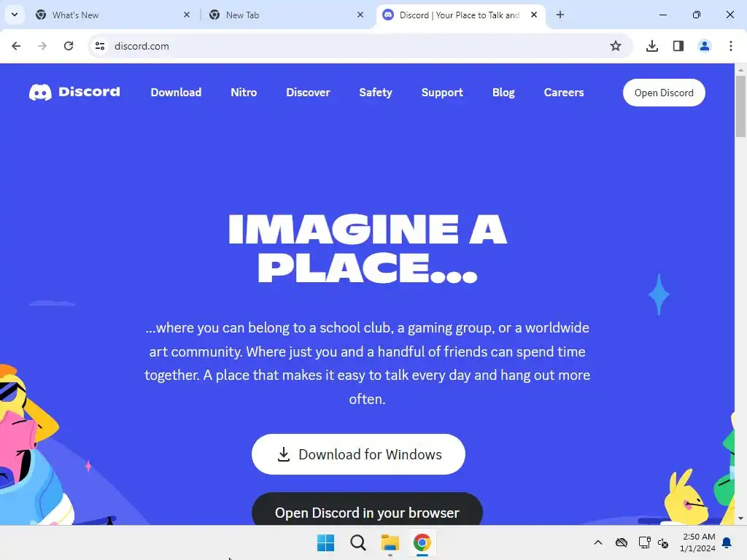Expand the tab search dropdown chevron
Viewport: 747px width, 560px height.
15,15
